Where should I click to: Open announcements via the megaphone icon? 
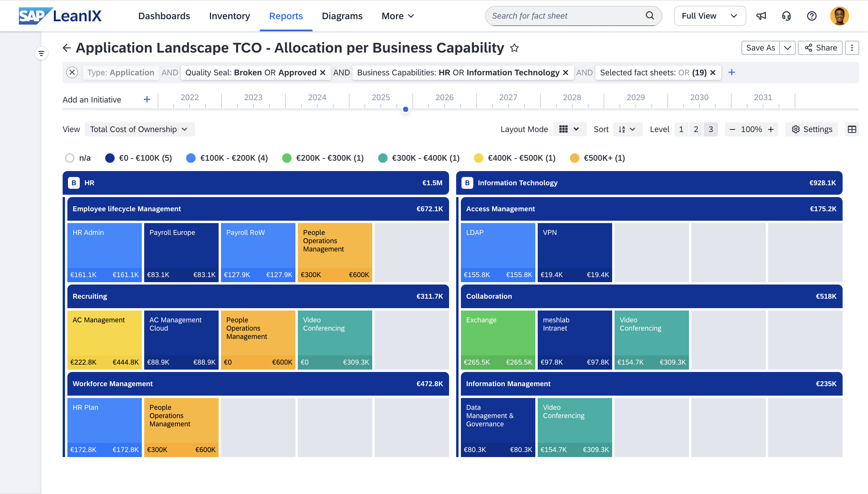[761, 16]
